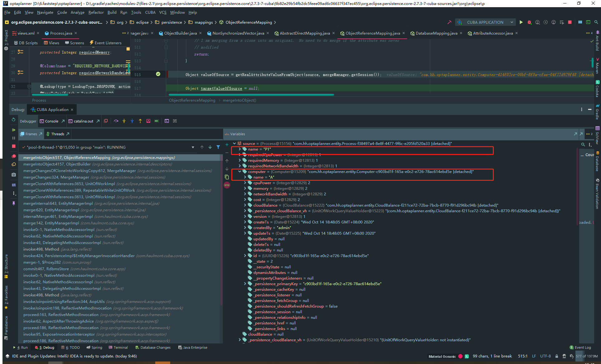The image size is (601, 364).
Task: Open the Navigate menu
Action: coord(45,12)
